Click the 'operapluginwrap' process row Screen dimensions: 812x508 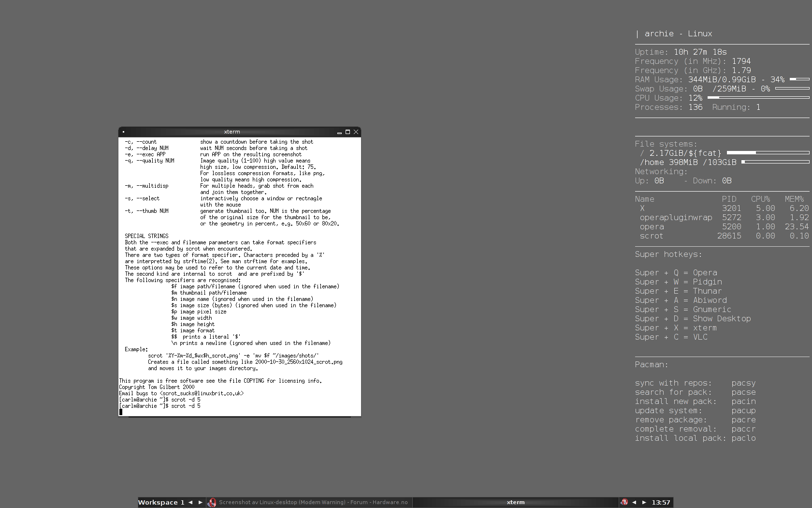[722, 218]
